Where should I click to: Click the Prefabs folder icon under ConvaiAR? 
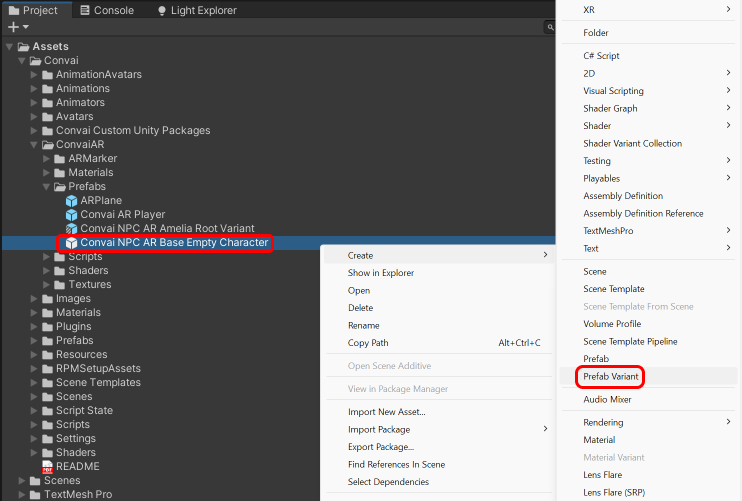59,187
